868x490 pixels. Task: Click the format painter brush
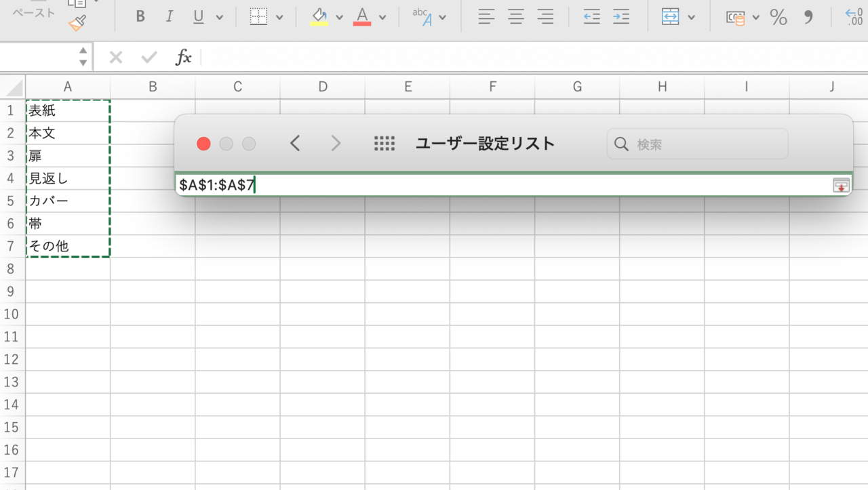77,23
